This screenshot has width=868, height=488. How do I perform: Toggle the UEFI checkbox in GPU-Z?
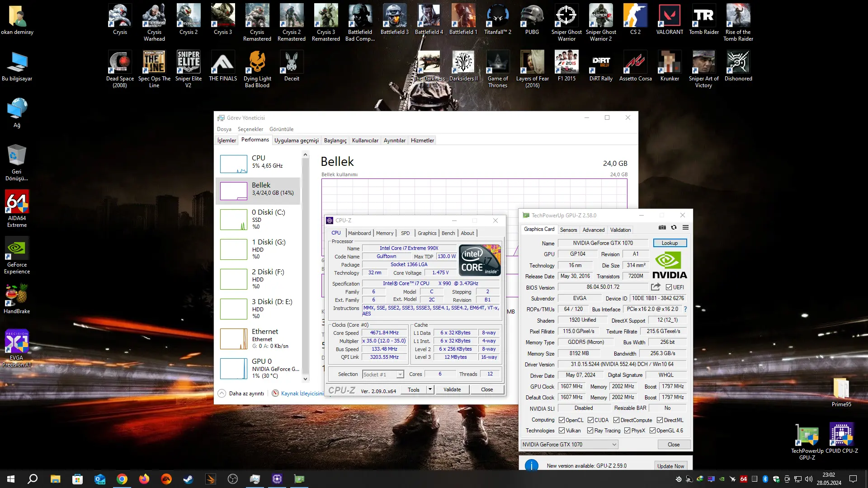click(669, 287)
